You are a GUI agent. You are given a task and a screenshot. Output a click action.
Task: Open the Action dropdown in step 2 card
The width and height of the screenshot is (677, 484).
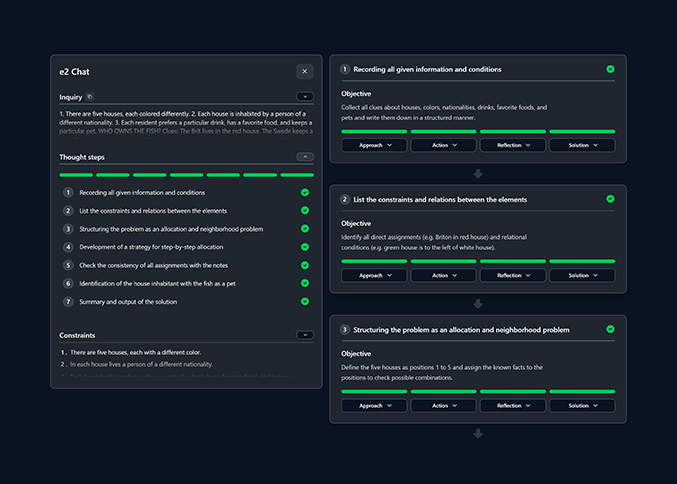[444, 275]
